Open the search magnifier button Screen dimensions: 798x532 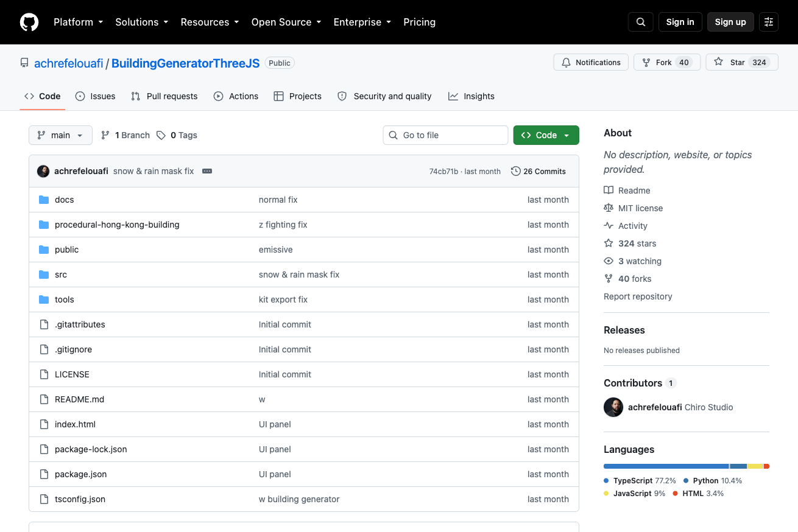[x=641, y=22]
